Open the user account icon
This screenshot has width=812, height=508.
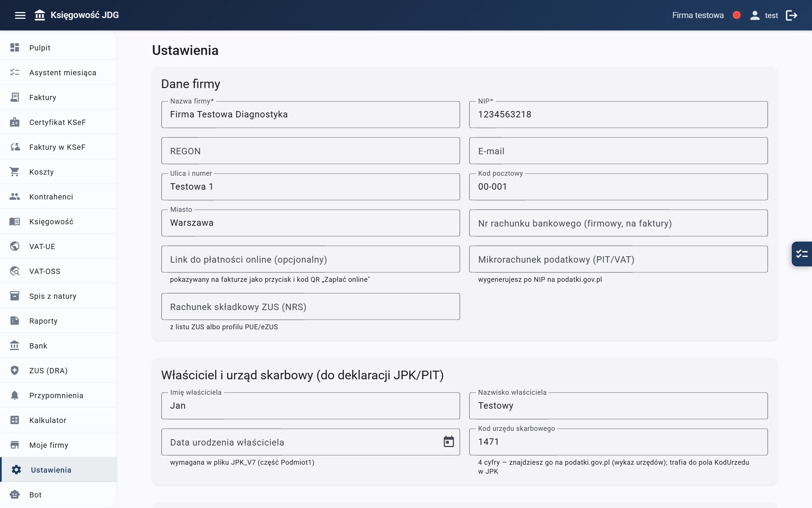click(755, 15)
